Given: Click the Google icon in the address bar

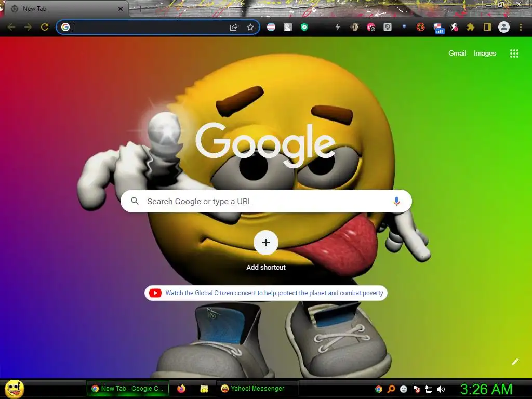Looking at the screenshot, I should click(x=65, y=27).
